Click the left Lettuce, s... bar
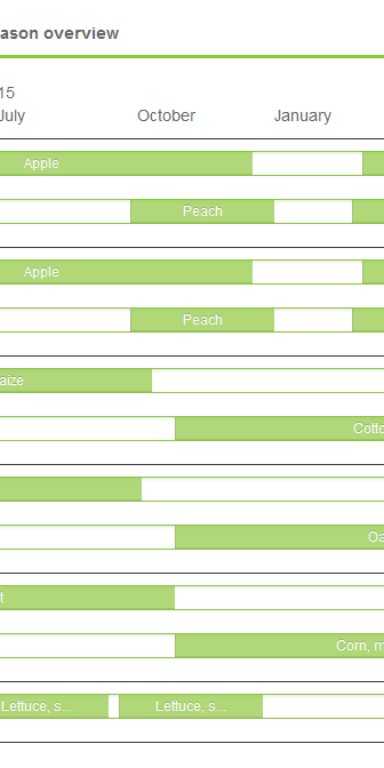This screenshot has height=768, width=384. (54, 706)
